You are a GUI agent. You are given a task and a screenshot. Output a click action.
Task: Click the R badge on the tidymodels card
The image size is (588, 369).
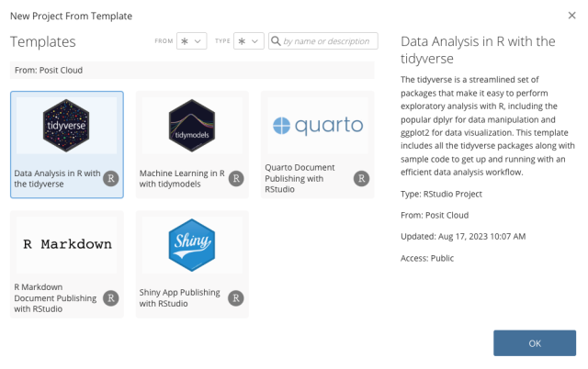236,179
